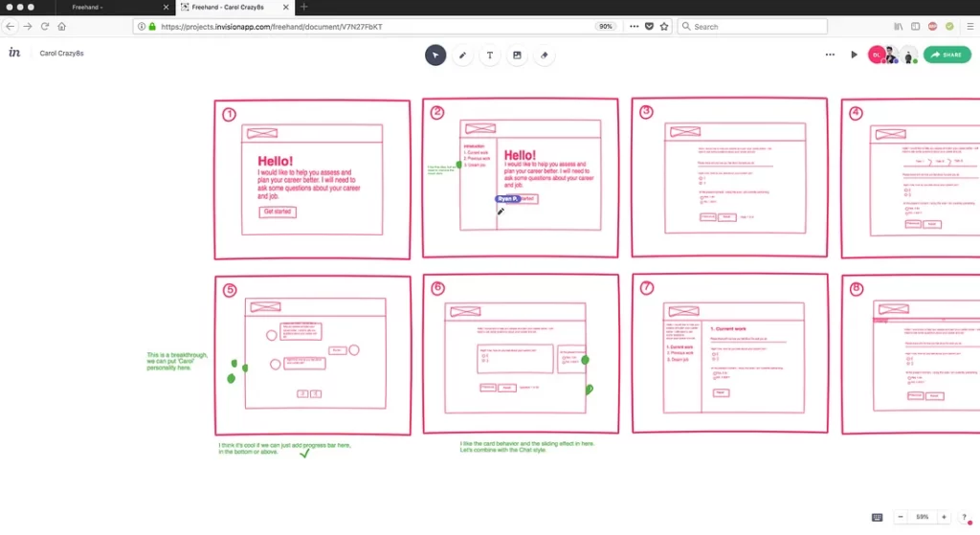The height and width of the screenshot is (535, 980).
Task: Click the Pocket save icon
Action: [x=650, y=26]
